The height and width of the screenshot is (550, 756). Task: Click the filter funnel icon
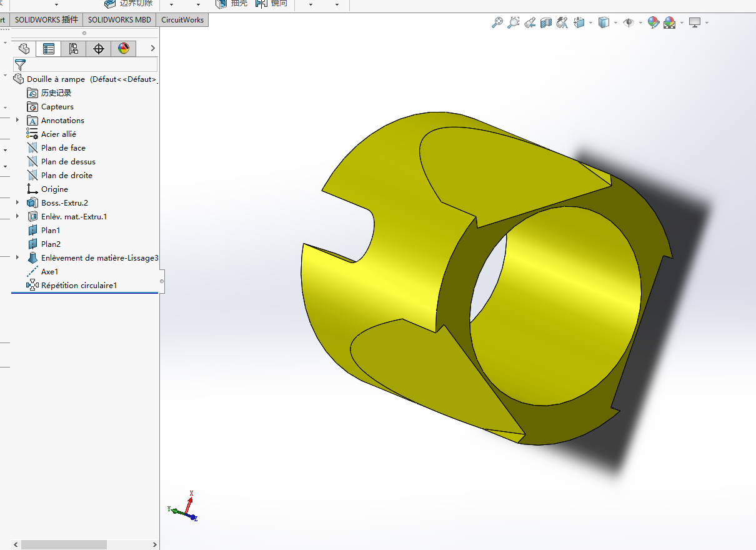pos(20,64)
